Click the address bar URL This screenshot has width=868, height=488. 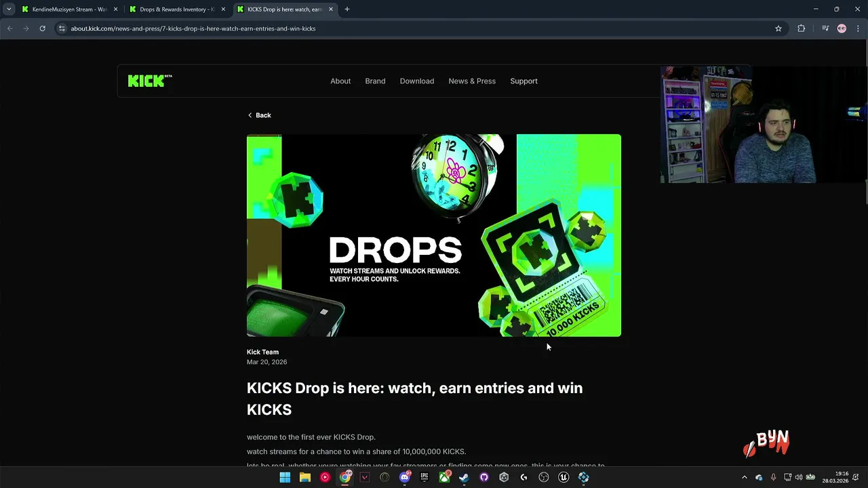193,28
